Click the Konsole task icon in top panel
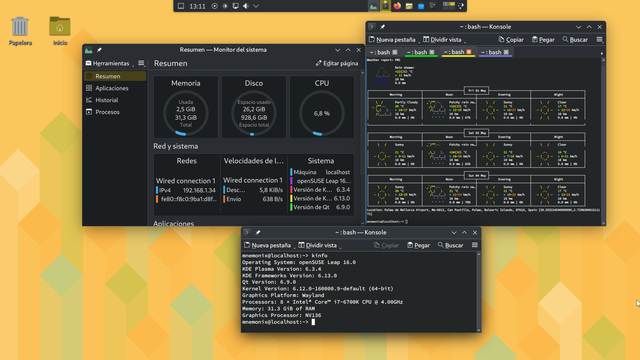This screenshot has width=640, height=360. pos(385,6)
